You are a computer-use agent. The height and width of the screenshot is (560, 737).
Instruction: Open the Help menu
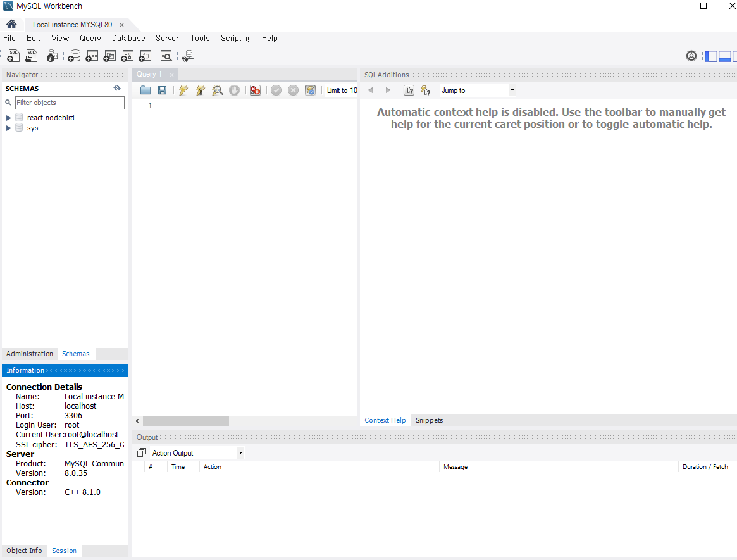(x=269, y=39)
